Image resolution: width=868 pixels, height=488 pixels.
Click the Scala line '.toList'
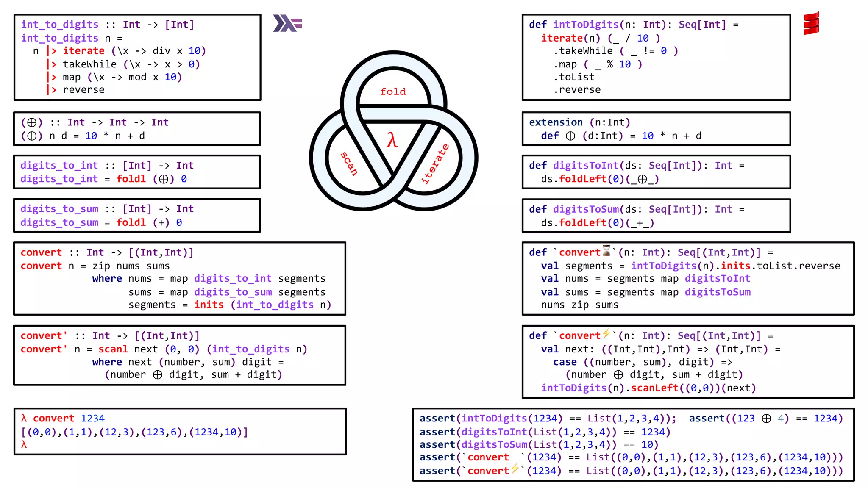point(574,77)
